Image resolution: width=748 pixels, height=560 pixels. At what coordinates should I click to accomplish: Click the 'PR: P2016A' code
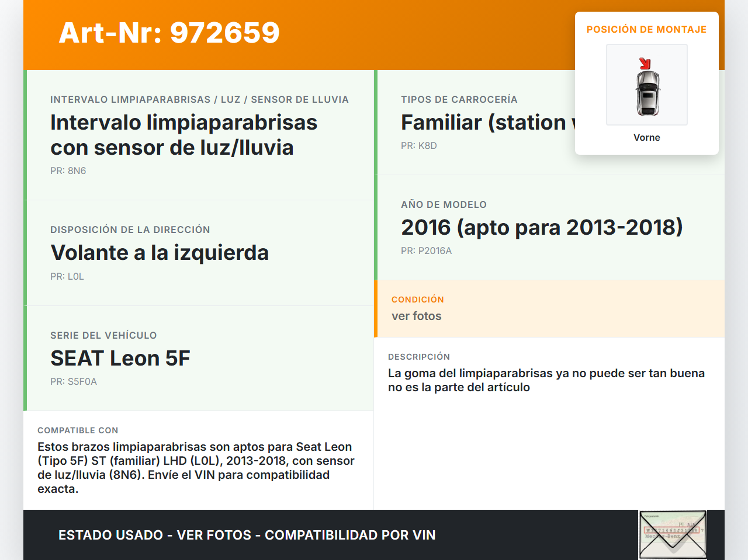click(427, 251)
